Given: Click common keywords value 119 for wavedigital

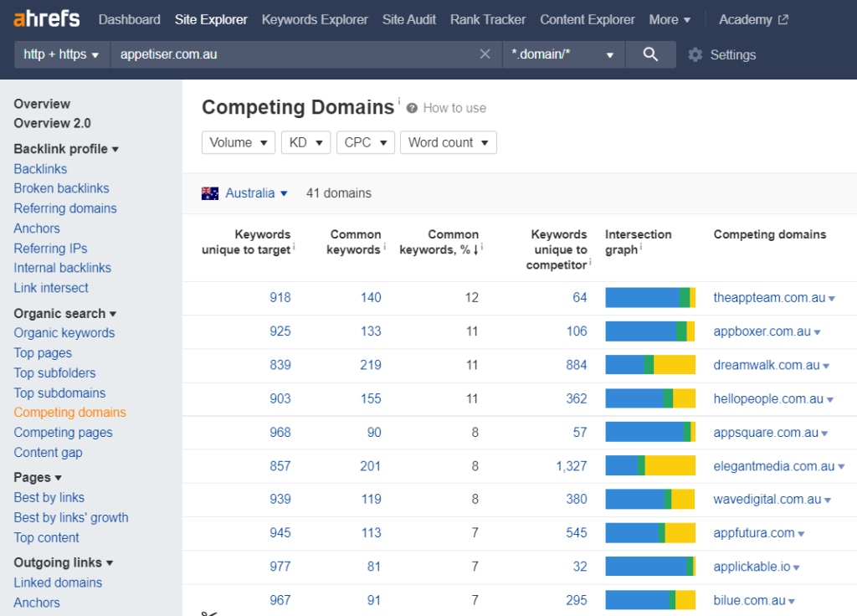Looking at the screenshot, I should [371, 499].
